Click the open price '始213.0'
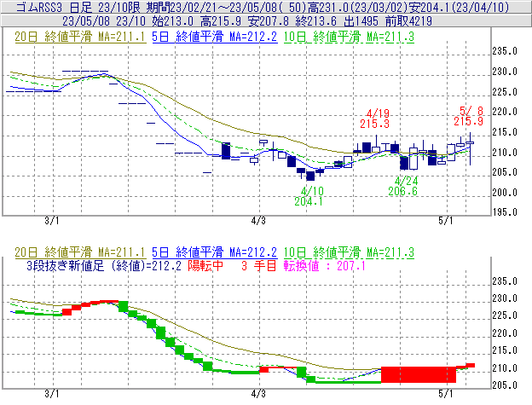The width and height of the screenshot is (532, 405). (173, 21)
